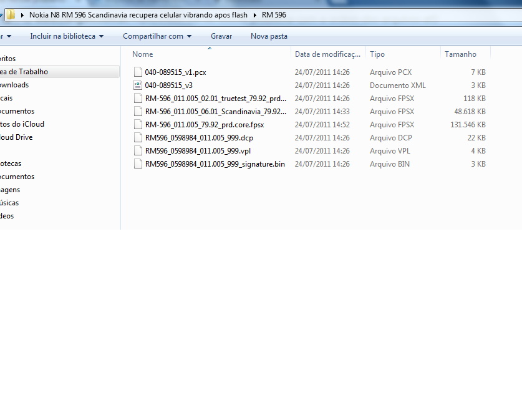Click name RM-596_011.005_02.01_truetest_79.92_prd

[216, 99]
